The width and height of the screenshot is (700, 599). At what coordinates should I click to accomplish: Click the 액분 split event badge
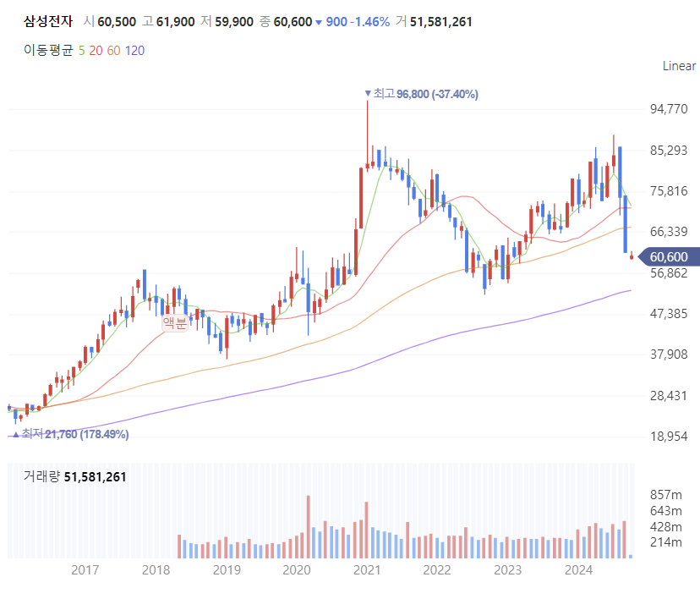[x=175, y=322]
